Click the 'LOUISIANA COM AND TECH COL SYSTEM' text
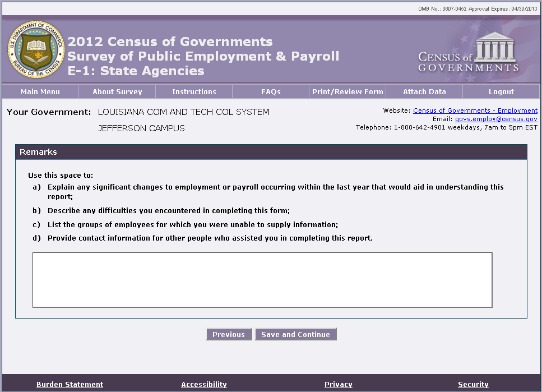Screen dimensions: 542x392 [x=183, y=112]
